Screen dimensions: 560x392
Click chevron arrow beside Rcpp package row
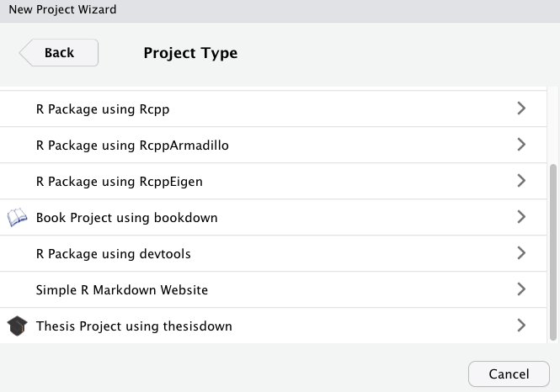coord(521,109)
